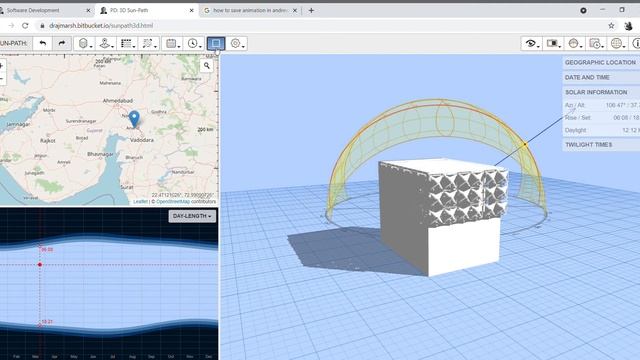Viewport: 640px width, 360px height.
Task: Open the DAY-LENGTH chart type dropdown
Action: pyautogui.click(x=192, y=216)
